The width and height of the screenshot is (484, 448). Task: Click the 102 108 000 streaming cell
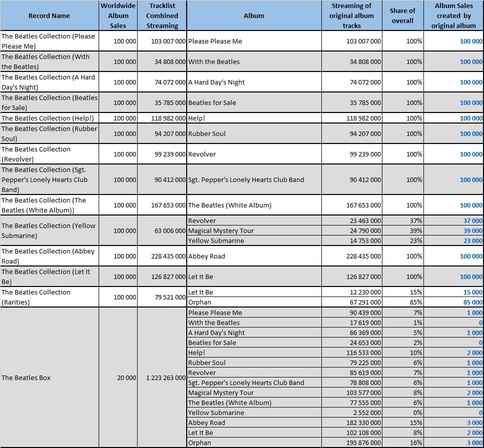[351, 432]
